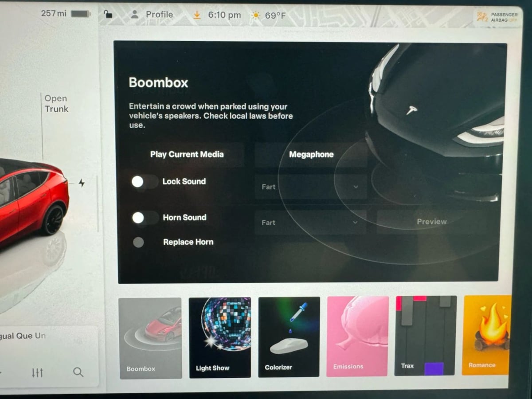Tap the sun weather icon
The width and height of the screenshot is (532, 399).
255,16
